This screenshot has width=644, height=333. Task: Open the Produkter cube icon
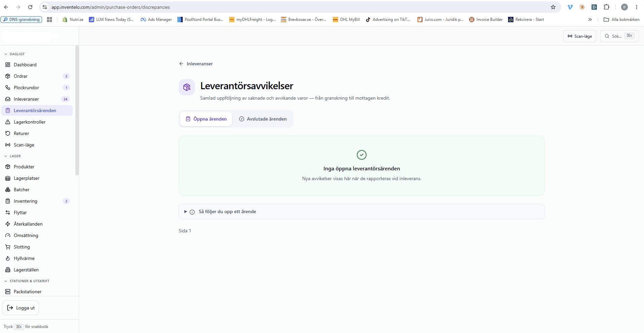point(8,167)
